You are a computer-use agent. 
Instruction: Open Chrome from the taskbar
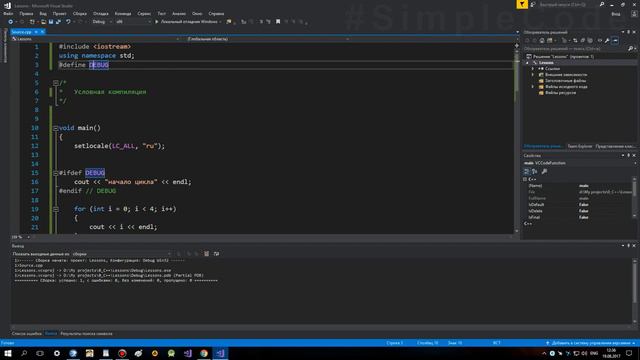click(x=204, y=353)
